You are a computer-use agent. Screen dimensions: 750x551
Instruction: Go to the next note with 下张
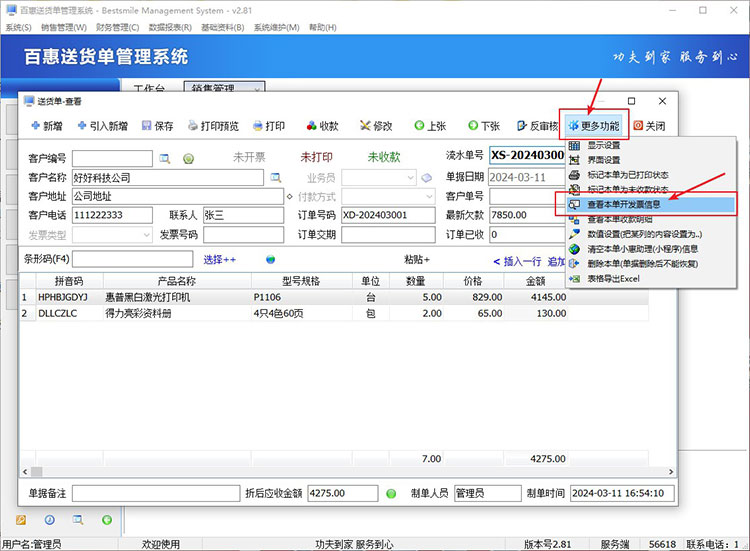pos(484,126)
